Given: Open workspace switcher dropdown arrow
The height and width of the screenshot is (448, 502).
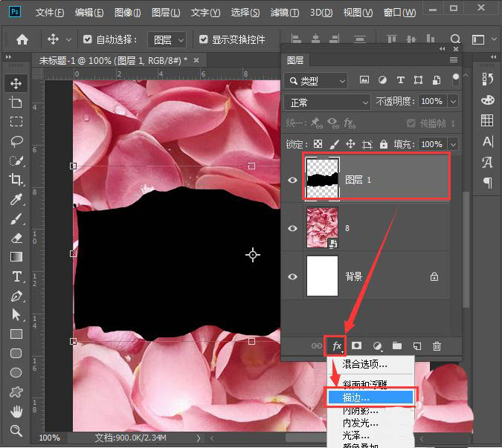Looking at the screenshot, I should pos(494,39).
